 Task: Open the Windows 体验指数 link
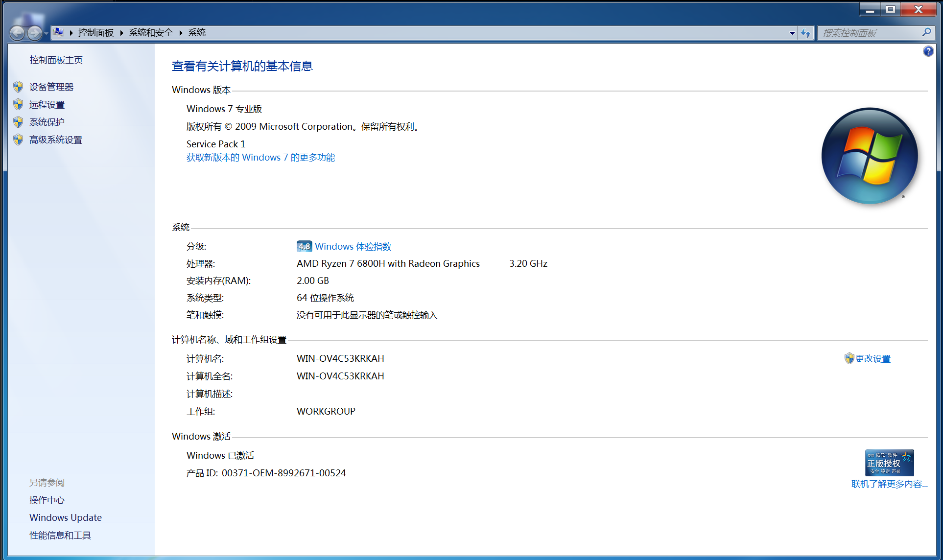353,247
